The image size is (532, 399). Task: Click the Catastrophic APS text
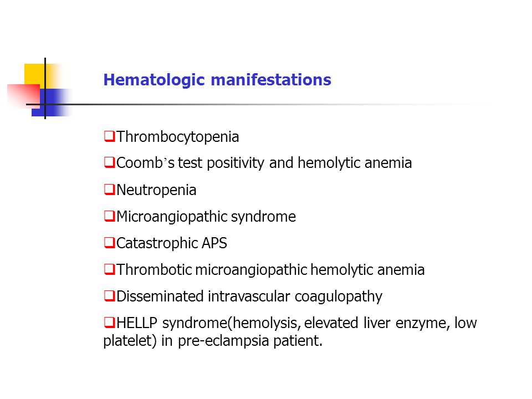click(x=172, y=243)
